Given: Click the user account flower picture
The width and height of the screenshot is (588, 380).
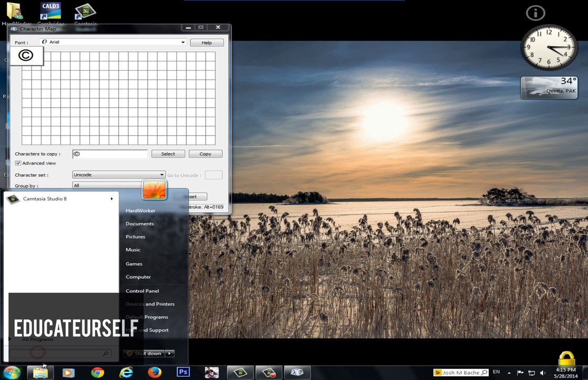Looking at the screenshot, I should pyautogui.click(x=154, y=189).
